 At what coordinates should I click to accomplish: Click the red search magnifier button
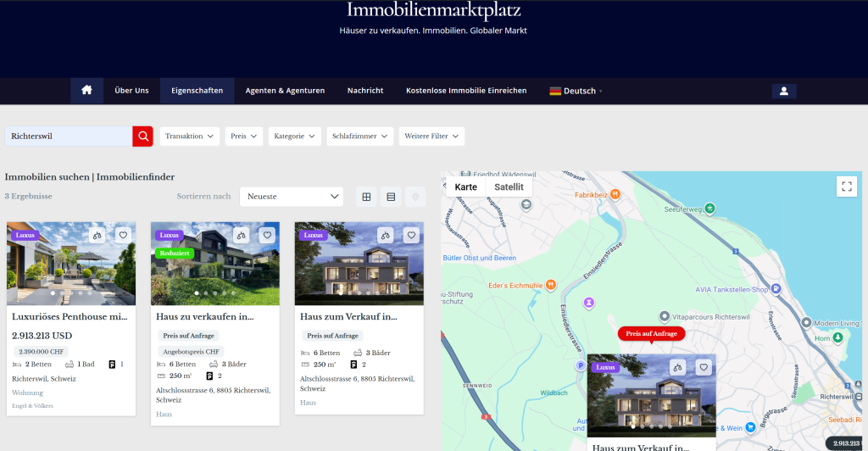point(142,136)
